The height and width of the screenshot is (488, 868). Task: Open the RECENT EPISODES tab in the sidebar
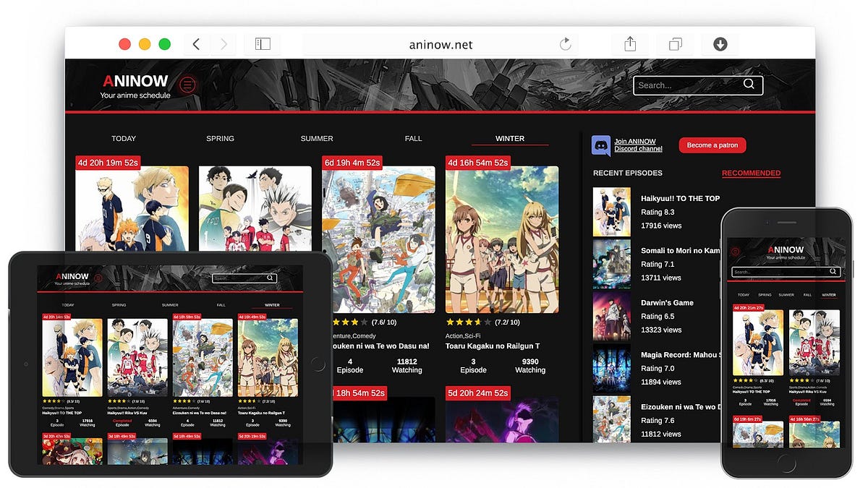pyautogui.click(x=628, y=173)
